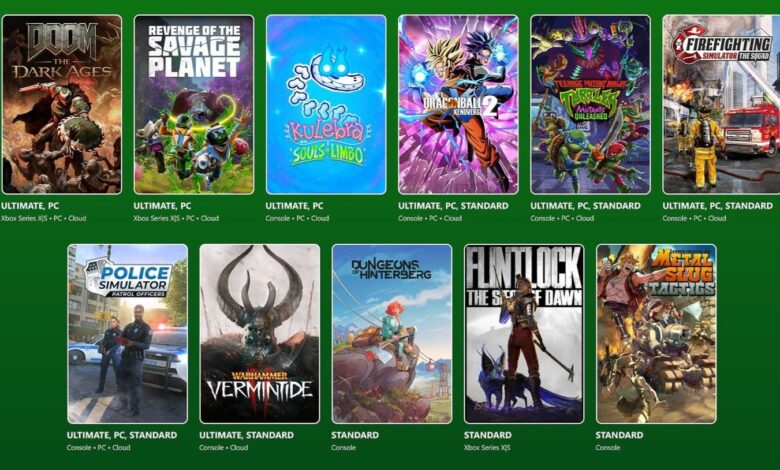The width and height of the screenshot is (780, 470).
Task: Open the Metal Slug Tactics cover
Action: pyautogui.click(x=656, y=334)
